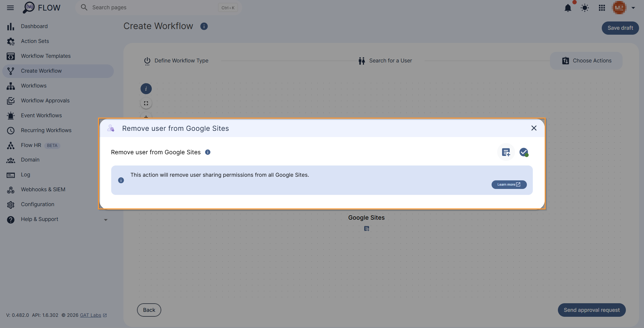Viewport: 644px width, 328px height.
Task: Click the add-to-action-set list icon in dialog
Action: [506, 152]
